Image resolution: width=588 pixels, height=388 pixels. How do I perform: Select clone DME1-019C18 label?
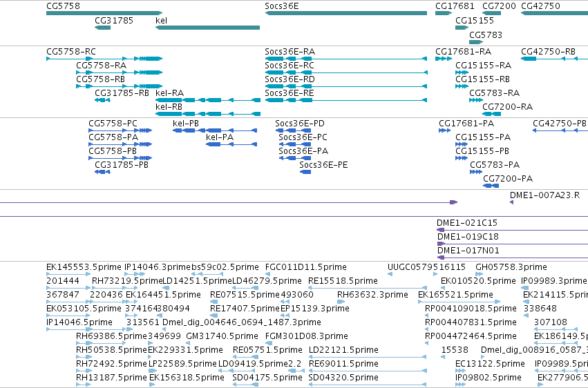click(468, 237)
